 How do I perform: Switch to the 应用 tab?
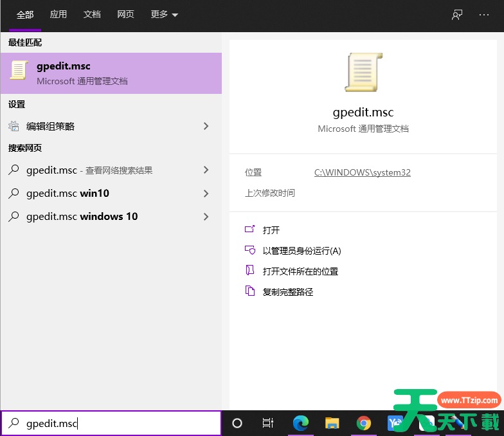point(59,15)
